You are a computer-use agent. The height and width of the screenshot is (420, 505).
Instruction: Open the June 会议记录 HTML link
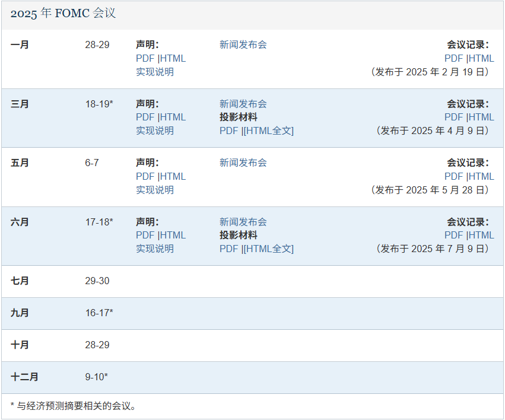(x=481, y=236)
